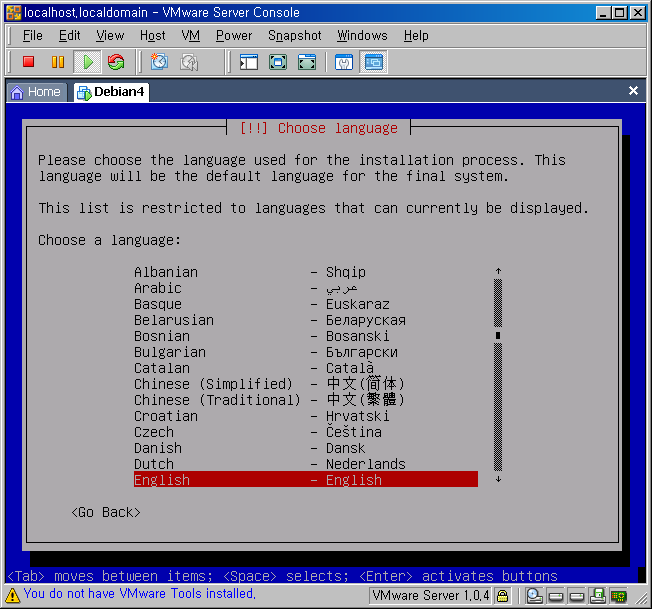Open the Snapshot menu
The image size is (652, 609).
click(x=294, y=35)
